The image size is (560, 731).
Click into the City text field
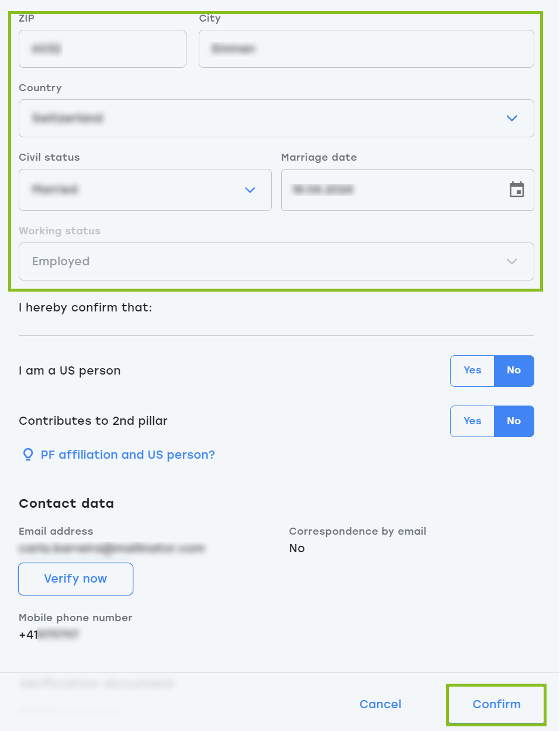pos(366,49)
